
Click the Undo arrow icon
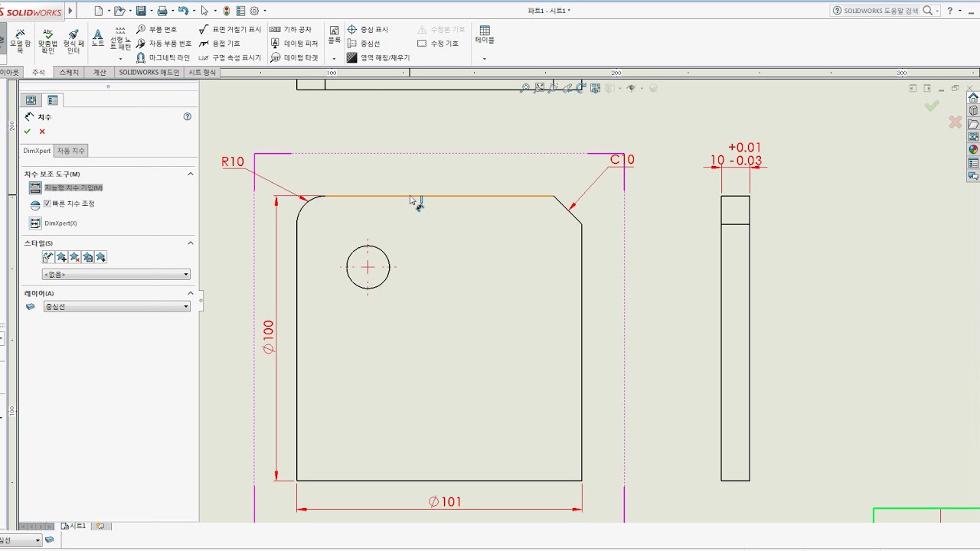coord(183,11)
